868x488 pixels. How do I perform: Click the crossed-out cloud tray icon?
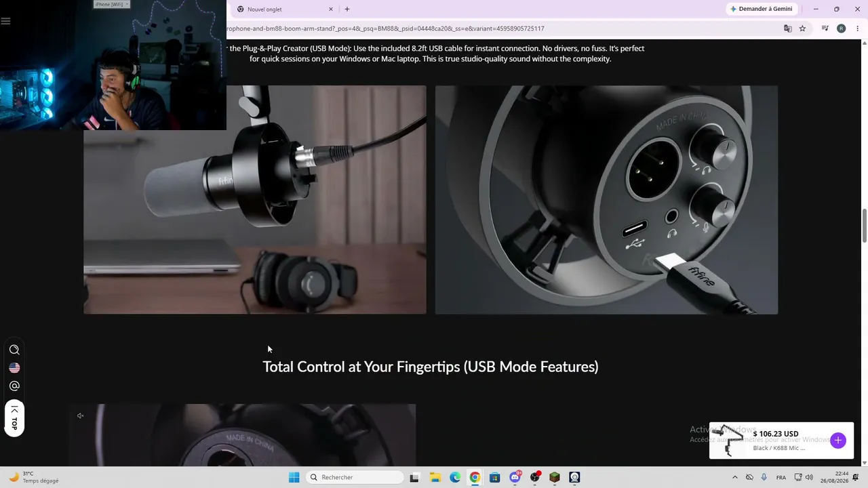click(749, 477)
